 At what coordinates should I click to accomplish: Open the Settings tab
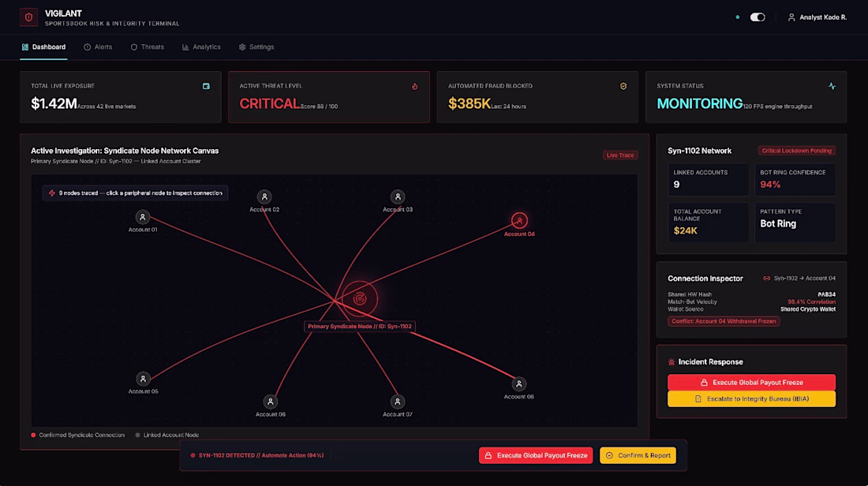[256, 47]
